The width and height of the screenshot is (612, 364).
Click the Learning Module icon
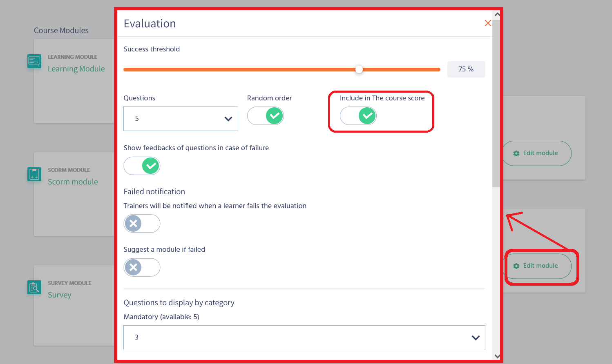point(34,61)
